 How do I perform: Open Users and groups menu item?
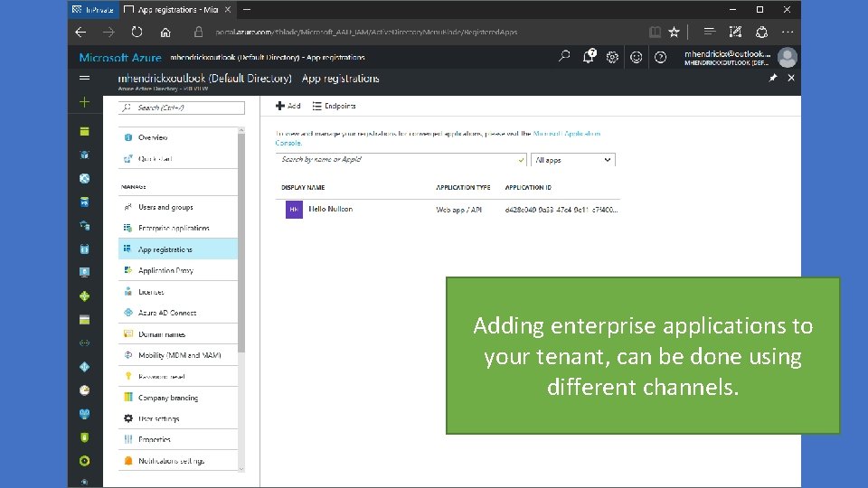pos(178,207)
